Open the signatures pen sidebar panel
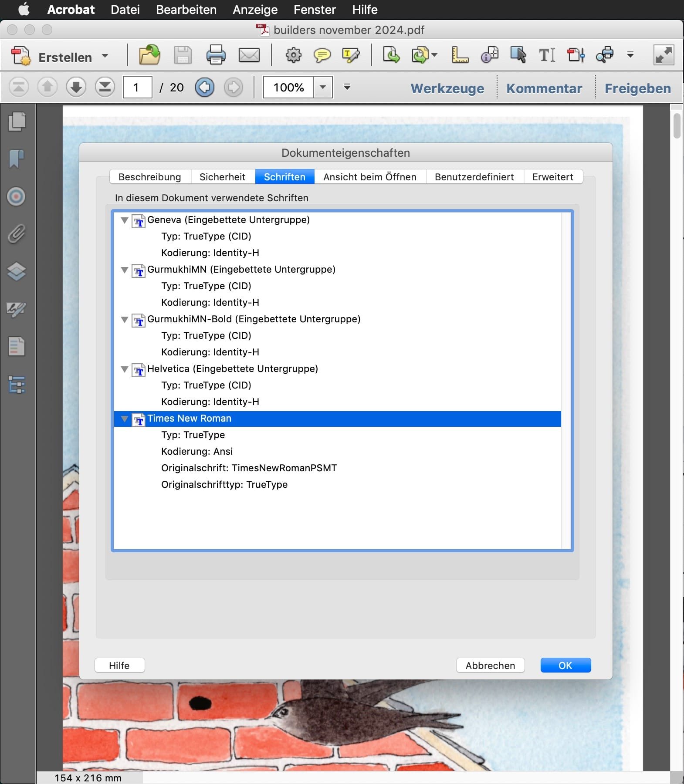 tap(17, 309)
